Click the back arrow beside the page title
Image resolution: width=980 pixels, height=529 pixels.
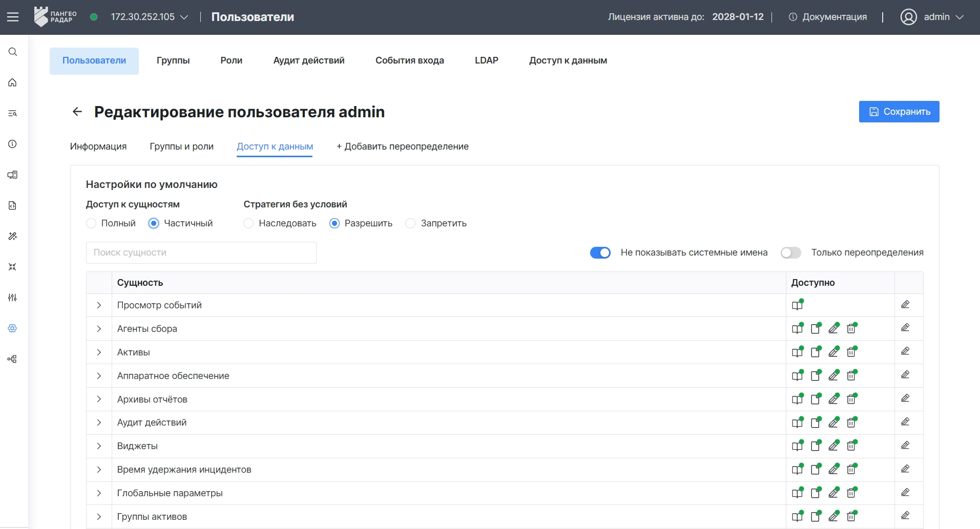(77, 112)
